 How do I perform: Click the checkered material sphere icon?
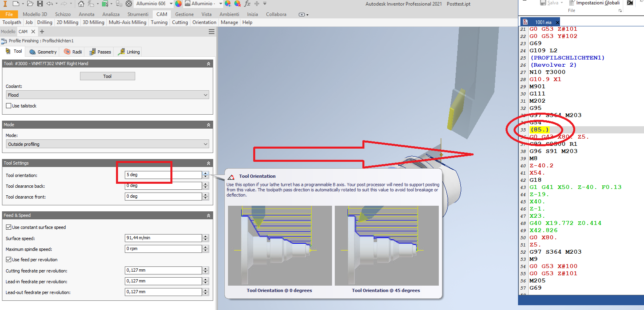coord(129,4)
